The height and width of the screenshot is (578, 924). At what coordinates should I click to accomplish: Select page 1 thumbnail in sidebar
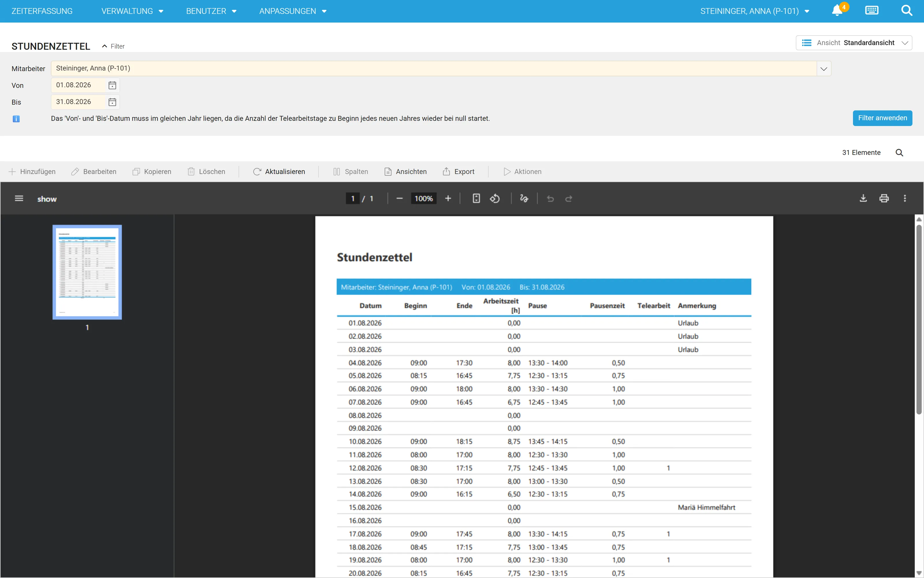[87, 272]
